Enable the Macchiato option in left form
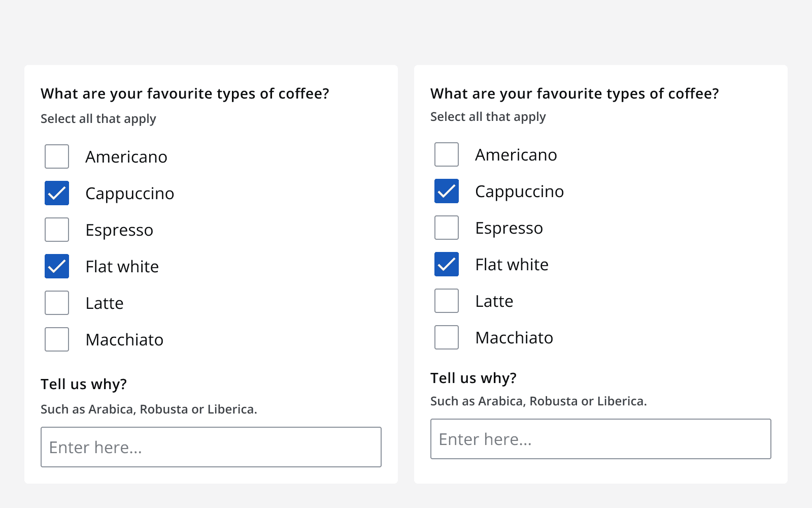Image resolution: width=812 pixels, height=508 pixels. [x=56, y=339]
